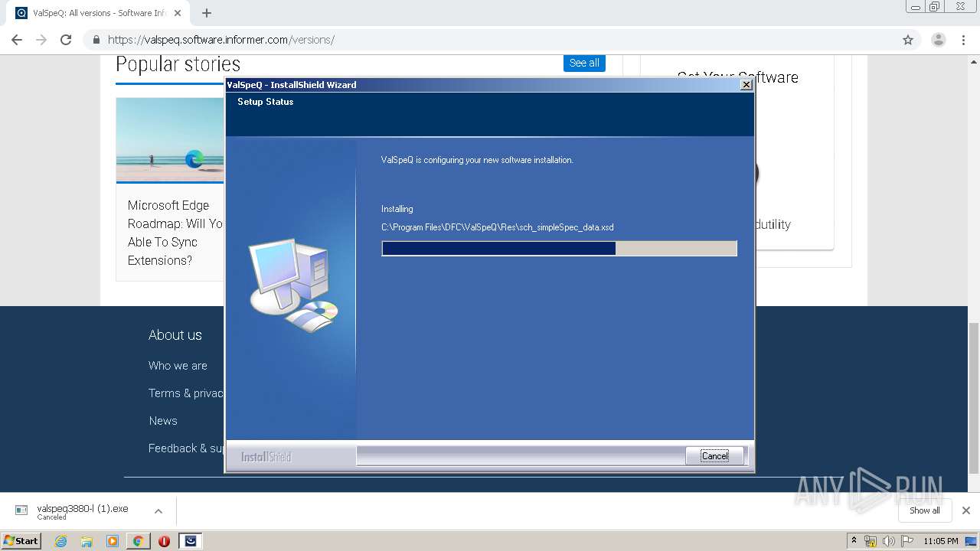Click the page vertical scrollbar
The width and height of the screenshot is (980, 551).
pos(974,398)
